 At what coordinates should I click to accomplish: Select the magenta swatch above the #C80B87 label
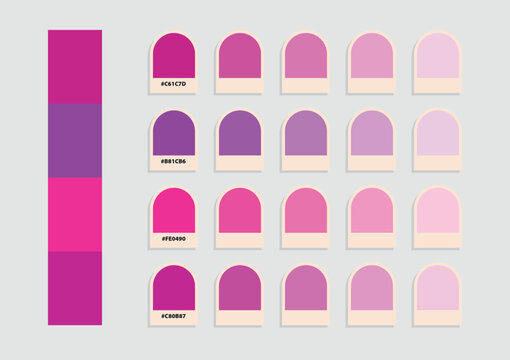pyautogui.click(x=174, y=287)
